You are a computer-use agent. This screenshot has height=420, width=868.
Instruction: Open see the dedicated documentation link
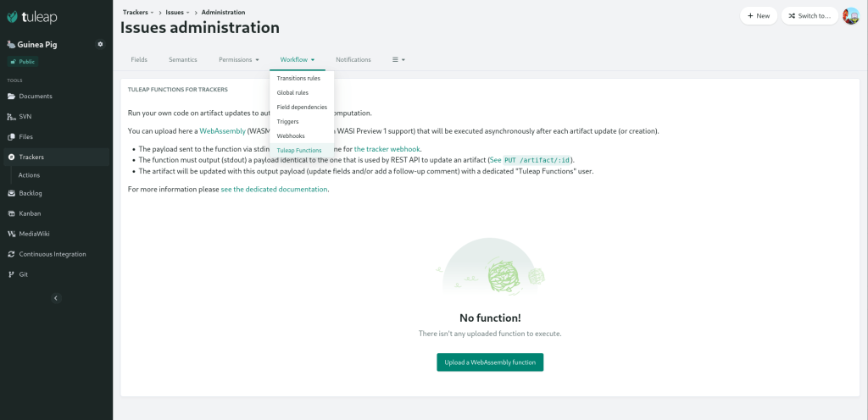274,189
